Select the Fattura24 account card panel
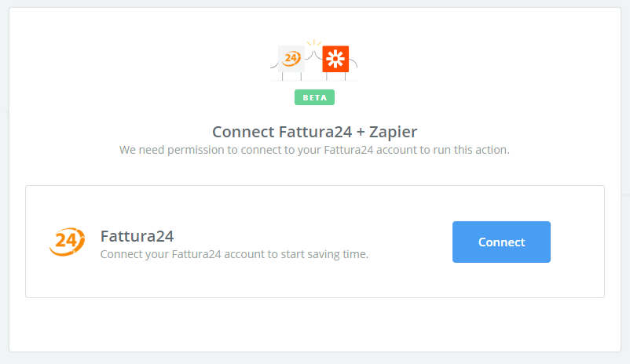This screenshot has width=630, height=364. 315,242
